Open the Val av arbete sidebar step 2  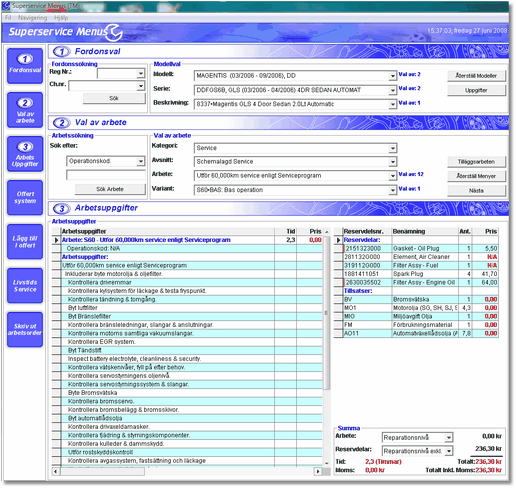tap(25, 110)
